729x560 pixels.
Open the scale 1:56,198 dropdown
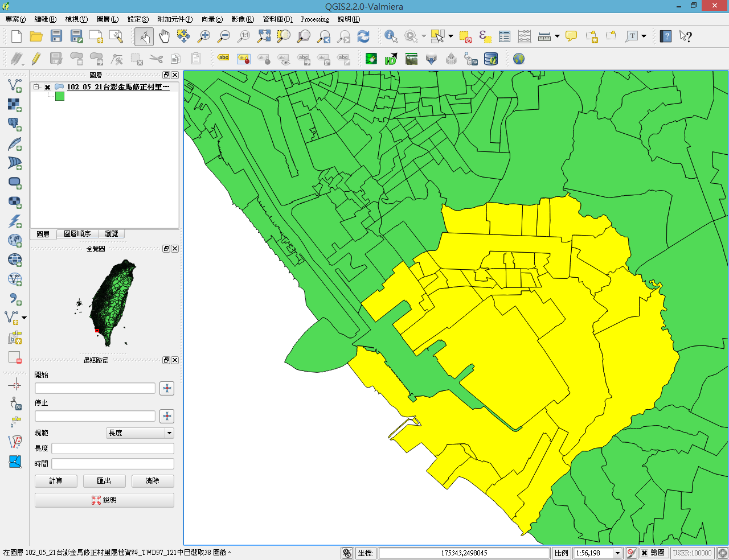[x=617, y=553]
